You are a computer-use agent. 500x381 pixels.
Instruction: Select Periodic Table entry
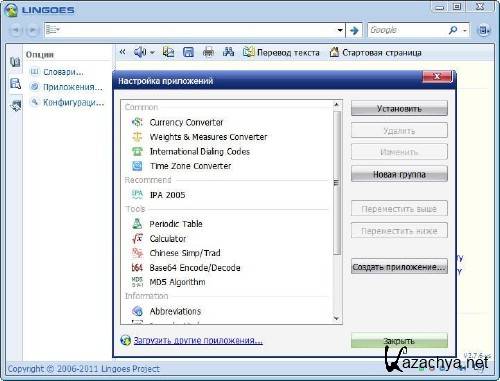tap(176, 224)
